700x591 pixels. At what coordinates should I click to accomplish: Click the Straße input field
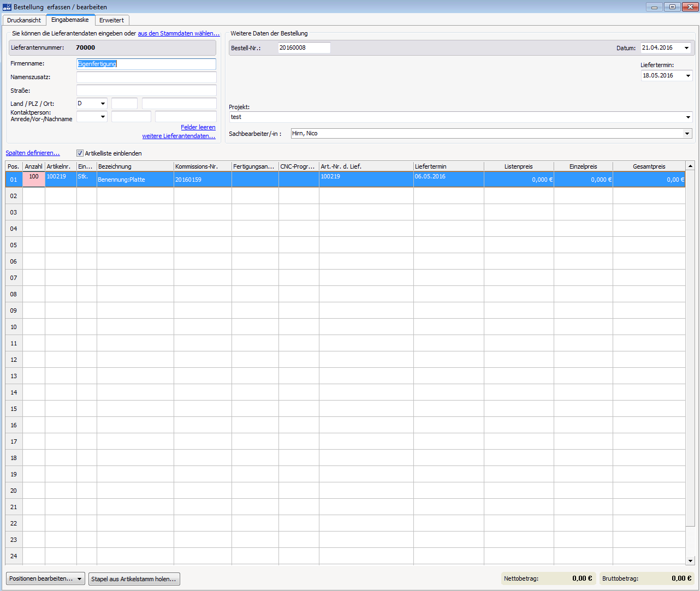pyautogui.click(x=146, y=91)
